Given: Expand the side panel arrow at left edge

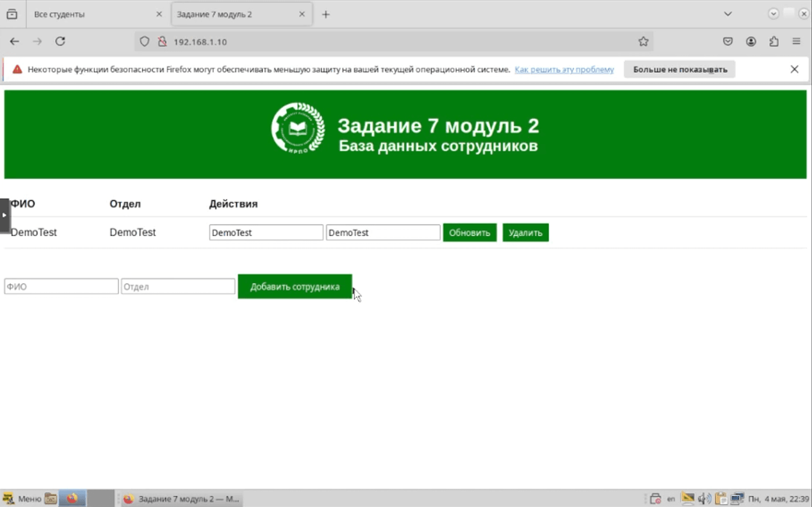Looking at the screenshot, I should pos(4,215).
